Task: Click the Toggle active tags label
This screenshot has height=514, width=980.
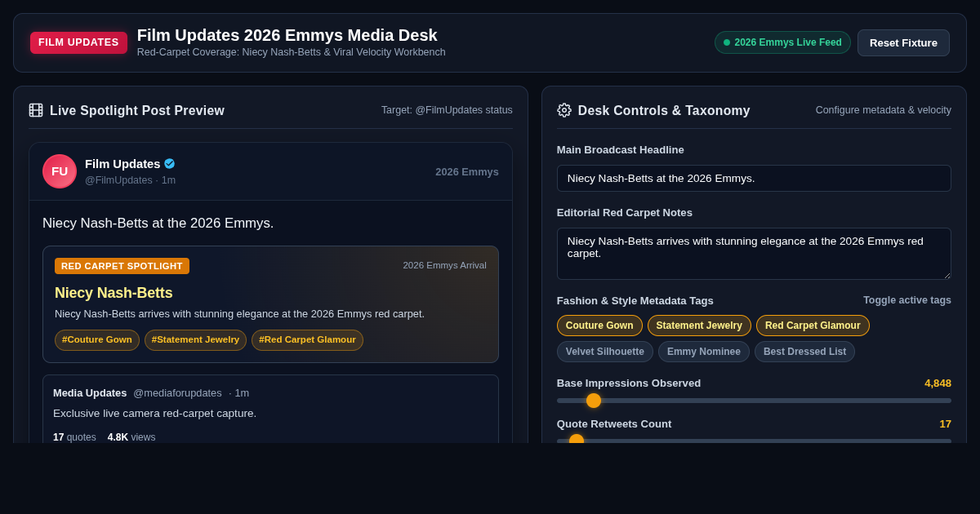Action: coord(907,300)
